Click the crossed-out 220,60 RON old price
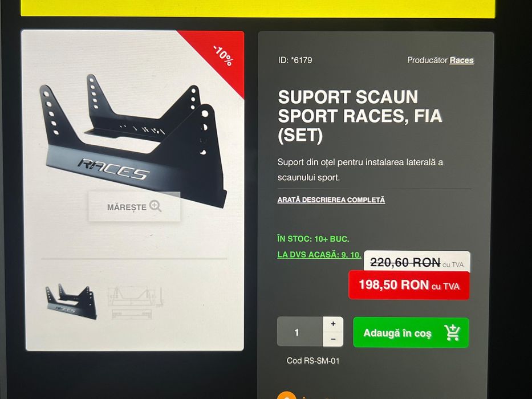The width and height of the screenshot is (532, 399). (x=405, y=263)
